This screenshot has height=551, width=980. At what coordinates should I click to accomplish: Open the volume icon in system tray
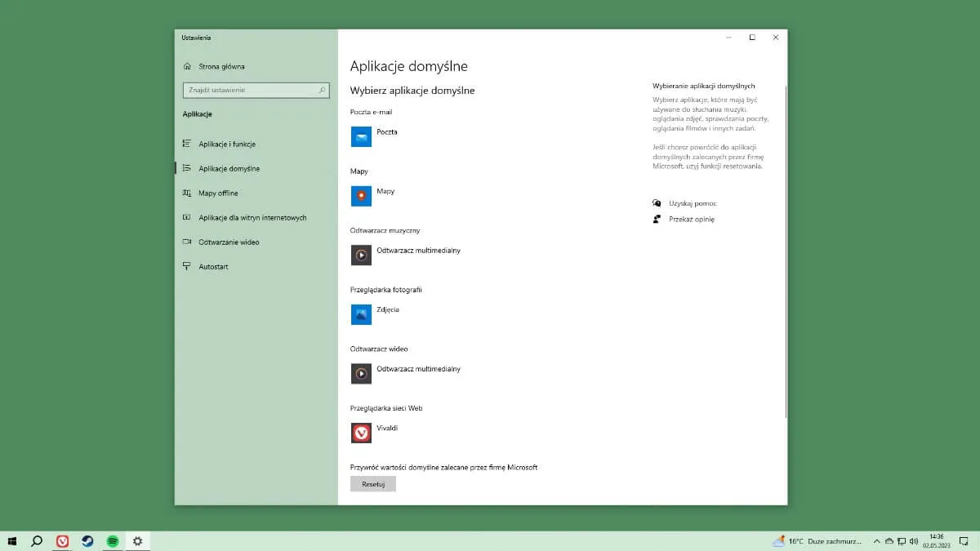click(x=913, y=540)
